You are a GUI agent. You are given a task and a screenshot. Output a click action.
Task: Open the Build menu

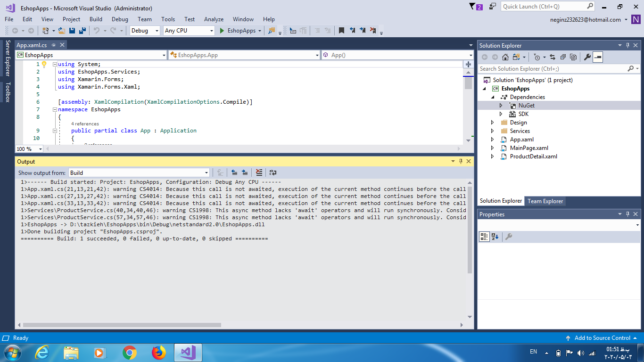[96, 19]
